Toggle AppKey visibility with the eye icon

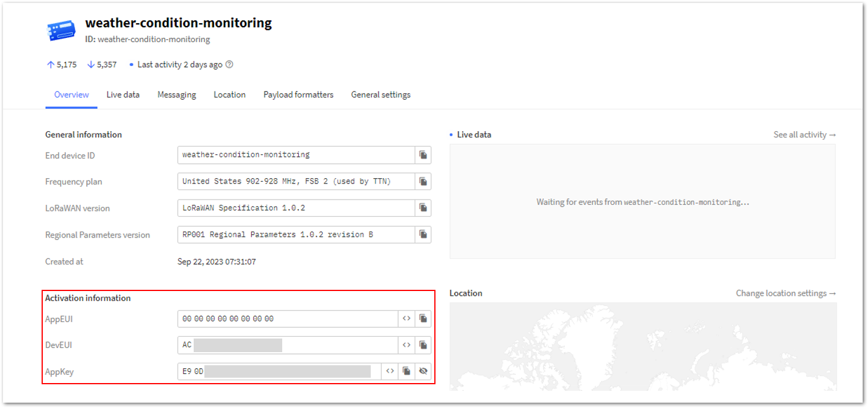[x=423, y=371]
